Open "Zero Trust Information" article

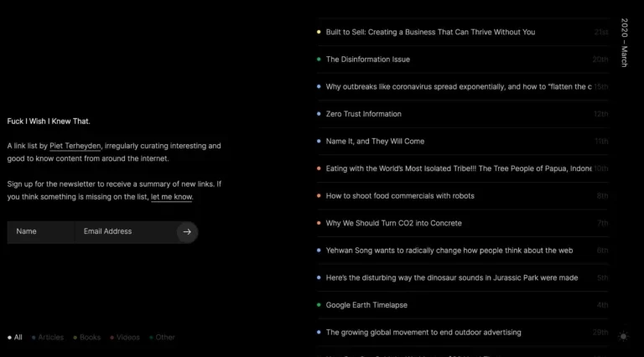tap(363, 114)
